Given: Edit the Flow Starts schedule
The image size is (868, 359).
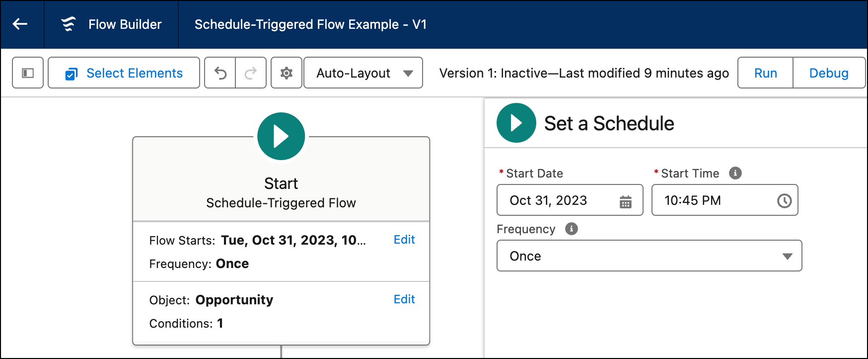Looking at the screenshot, I should [404, 240].
